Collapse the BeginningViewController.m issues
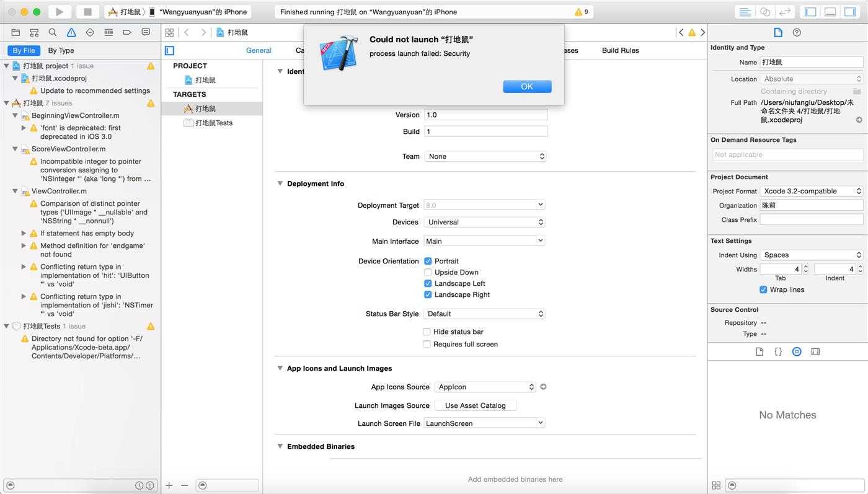This screenshot has width=868, height=494. [x=15, y=115]
